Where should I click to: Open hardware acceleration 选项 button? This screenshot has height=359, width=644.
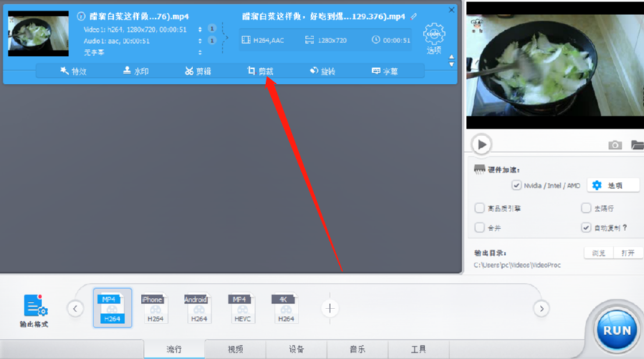point(613,186)
